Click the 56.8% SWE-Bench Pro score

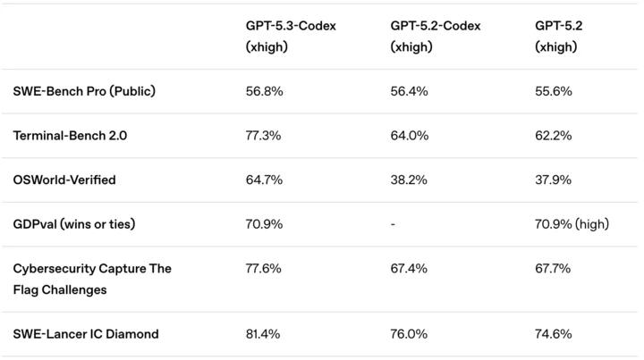click(265, 91)
